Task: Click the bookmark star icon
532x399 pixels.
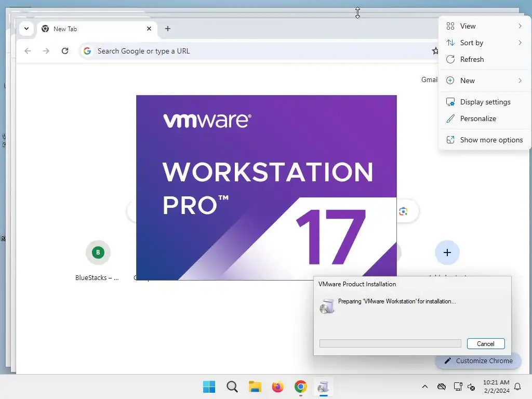Action: 435,51
